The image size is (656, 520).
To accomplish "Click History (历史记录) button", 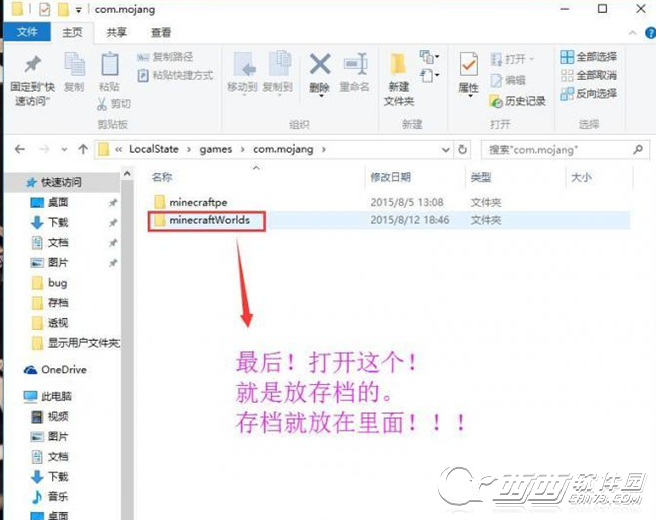I will tap(518, 101).
